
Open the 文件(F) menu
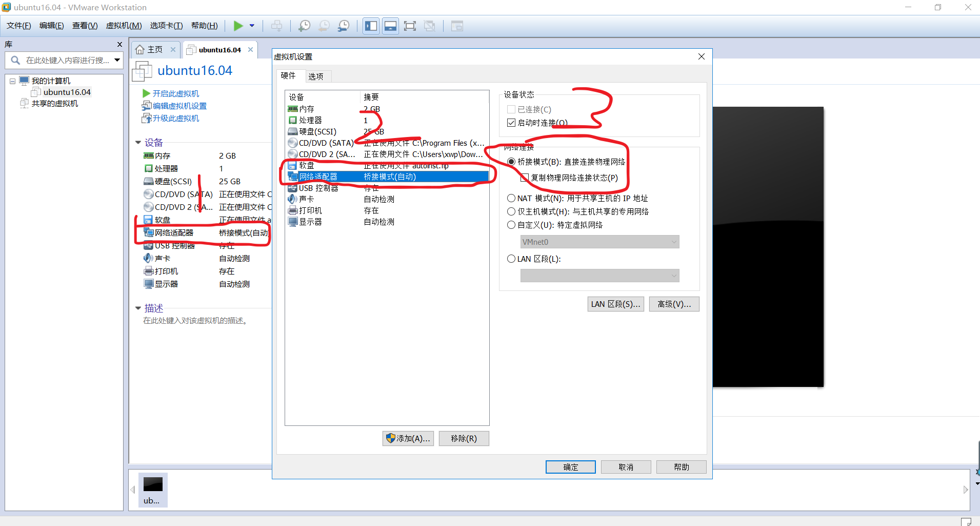click(19, 26)
